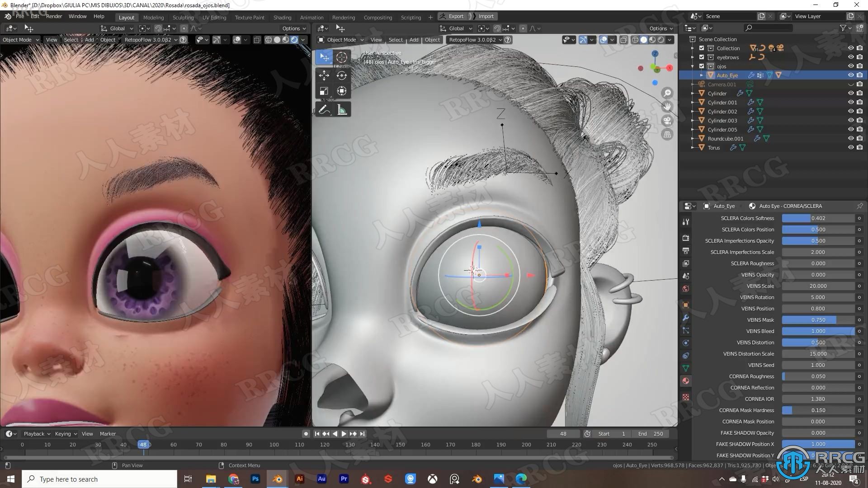
Task: Open the Output properties printer tab
Action: tap(686, 251)
